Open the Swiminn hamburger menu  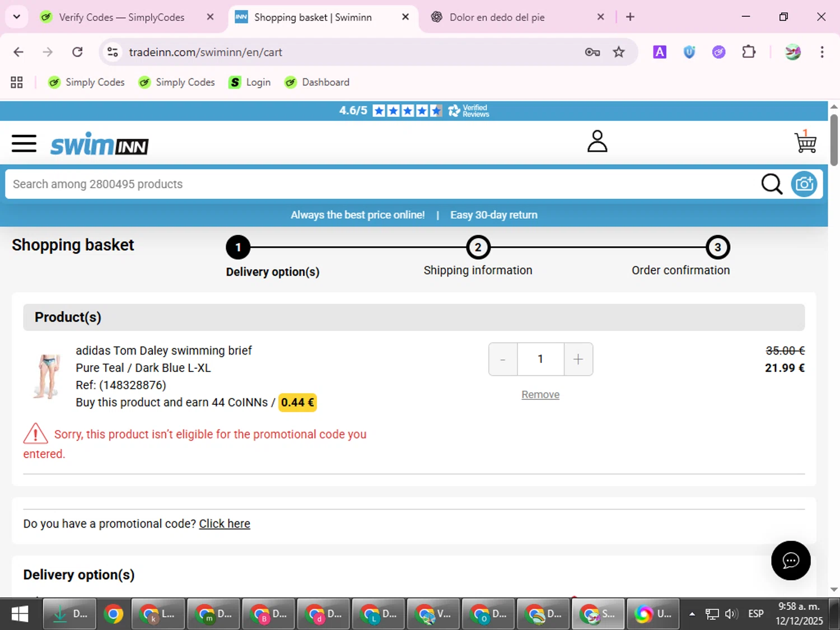(x=24, y=143)
